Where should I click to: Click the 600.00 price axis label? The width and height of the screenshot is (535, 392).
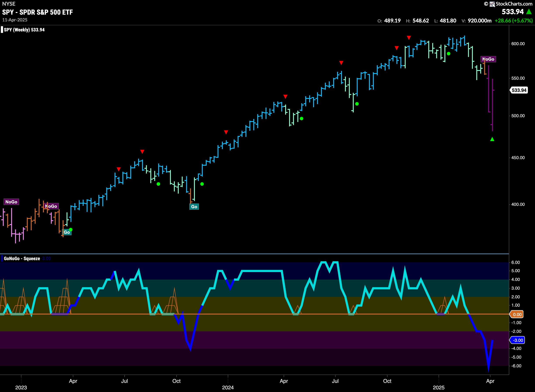tap(518, 44)
